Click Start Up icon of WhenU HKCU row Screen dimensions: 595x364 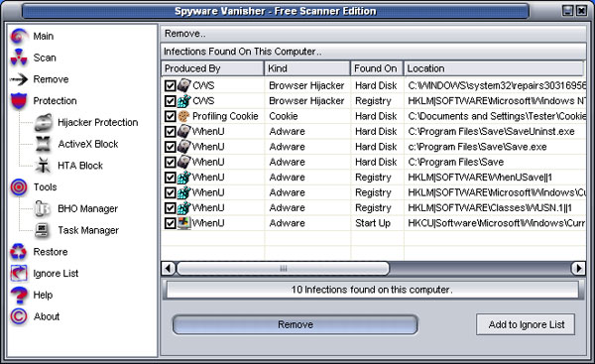tap(184, 223)
